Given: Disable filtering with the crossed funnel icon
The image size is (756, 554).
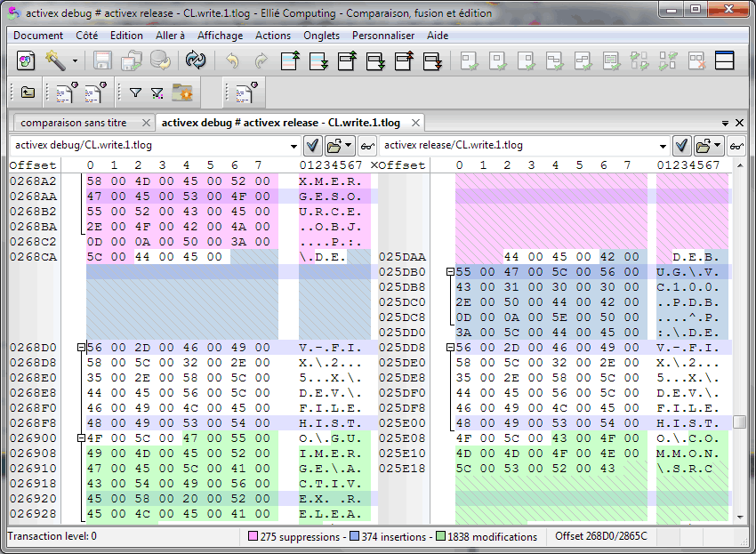Looking at the screenshot, I should 156,92.
